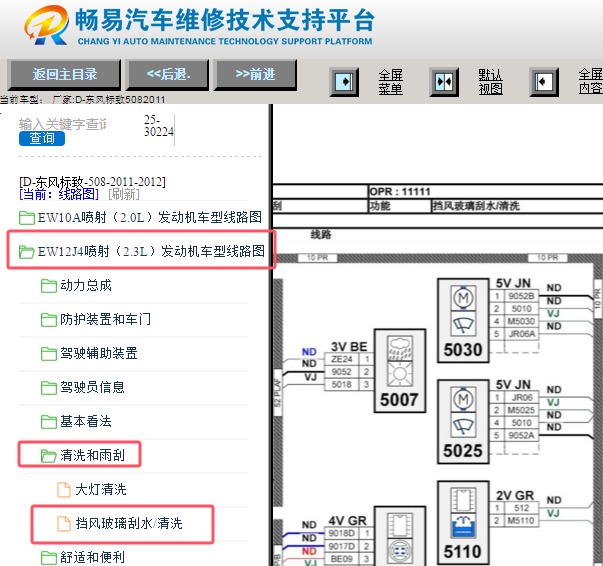Viewport: 603px width, 566px height.
Task: Click the 5007 component number label
Action: (399, 400)
